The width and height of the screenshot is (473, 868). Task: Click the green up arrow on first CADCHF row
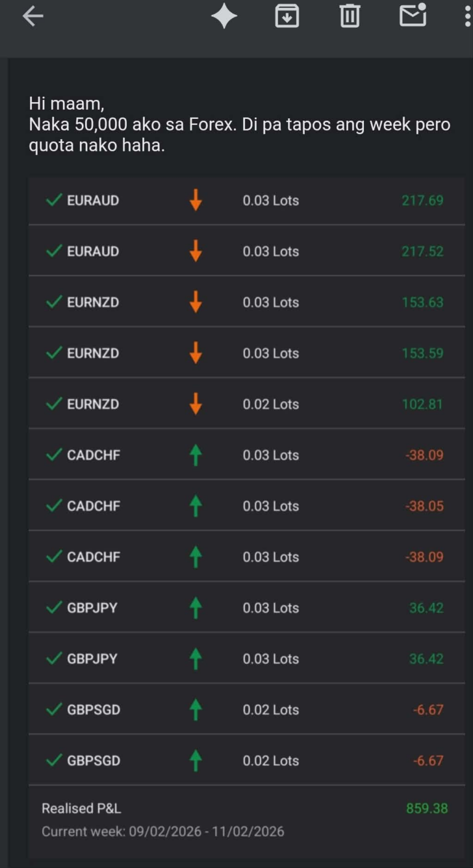pyautogui.click(x=195, y=455)
